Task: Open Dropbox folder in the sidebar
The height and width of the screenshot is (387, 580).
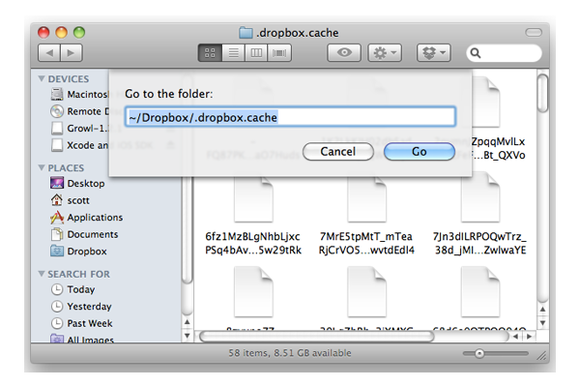Action: pyautogui.click(x=78, y=252)
